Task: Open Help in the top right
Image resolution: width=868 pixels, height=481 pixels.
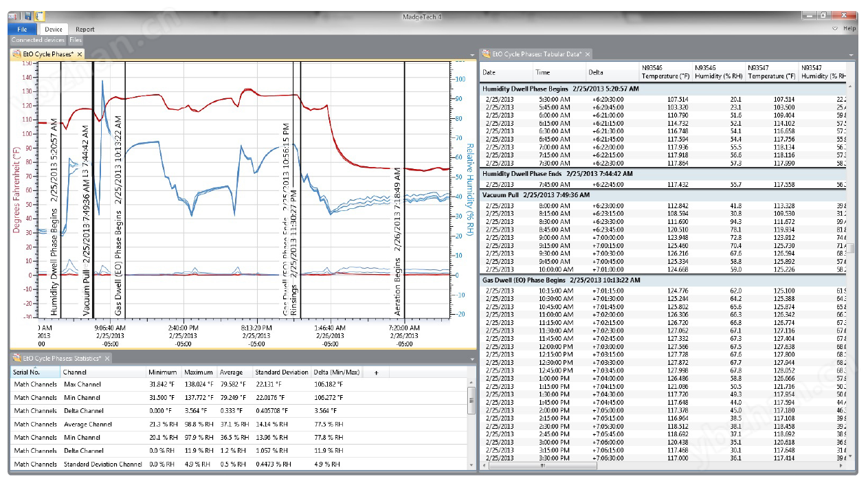Action: point(849,29)
